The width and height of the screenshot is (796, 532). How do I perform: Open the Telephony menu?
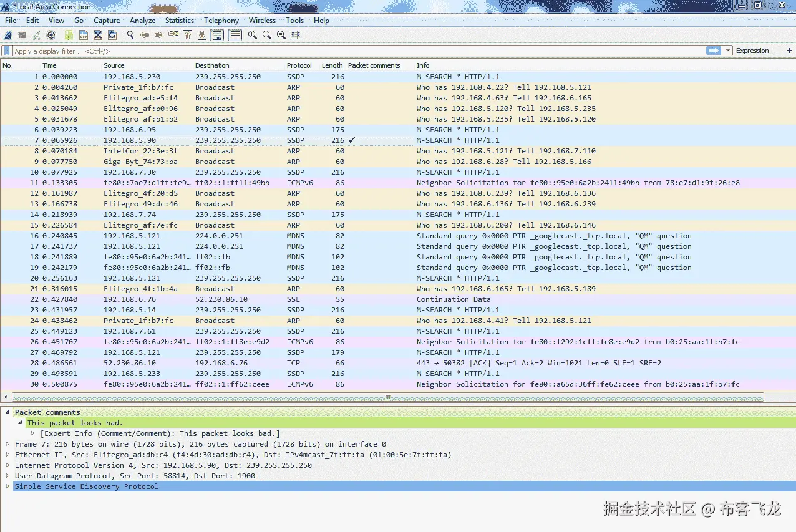[x=221, y=21]
